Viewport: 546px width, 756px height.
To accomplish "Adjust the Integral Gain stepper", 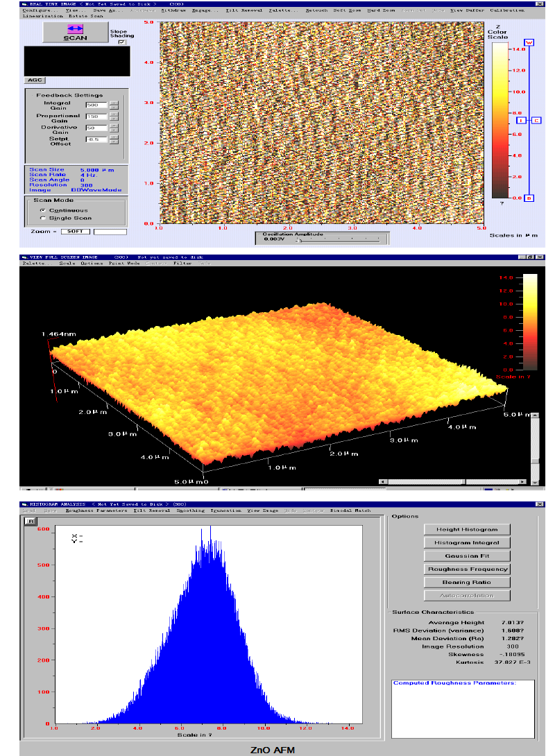I will pos(114,105).
